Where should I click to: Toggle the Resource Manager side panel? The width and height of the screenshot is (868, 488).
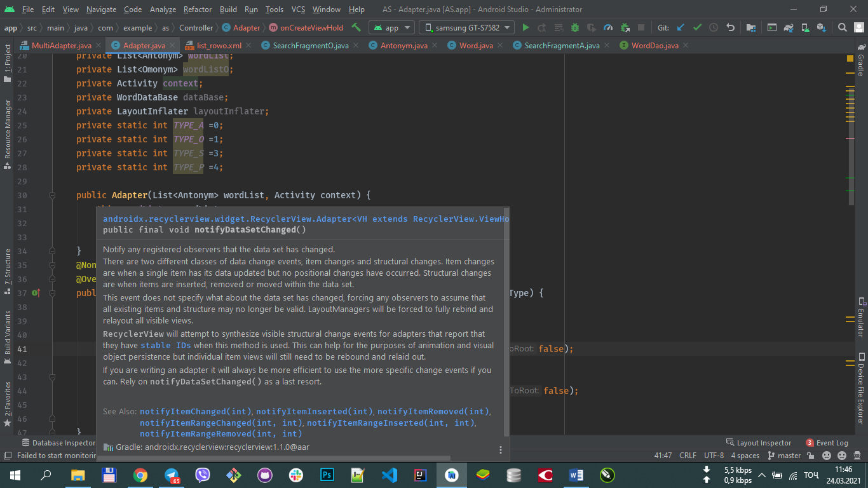click(8, 134)
